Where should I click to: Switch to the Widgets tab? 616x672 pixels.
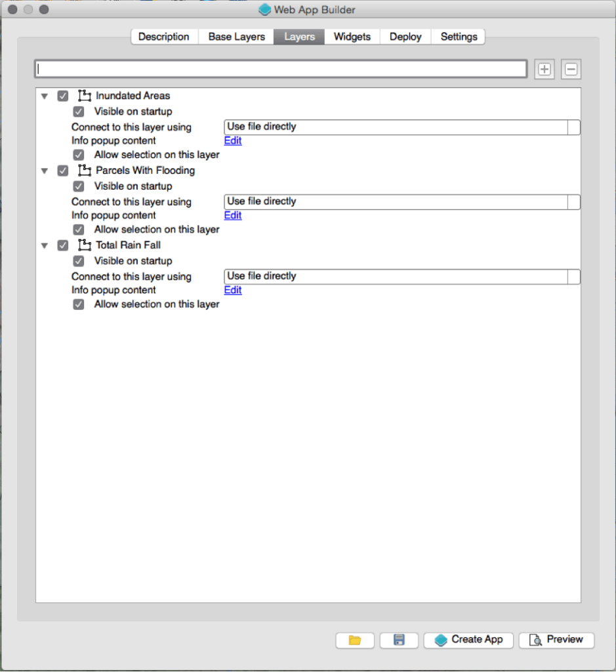[352, 37]
